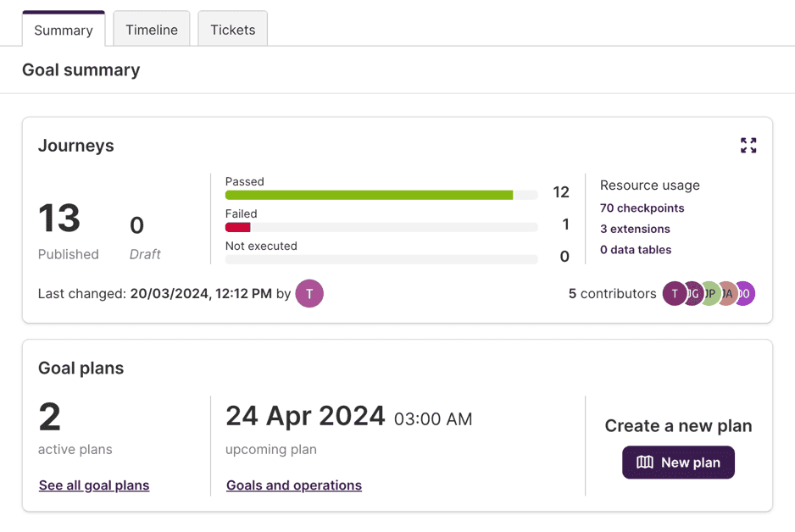Open the 3 extensions link
Image resolution: width=795 pixels, height=532 pixels.
(635, 229)
